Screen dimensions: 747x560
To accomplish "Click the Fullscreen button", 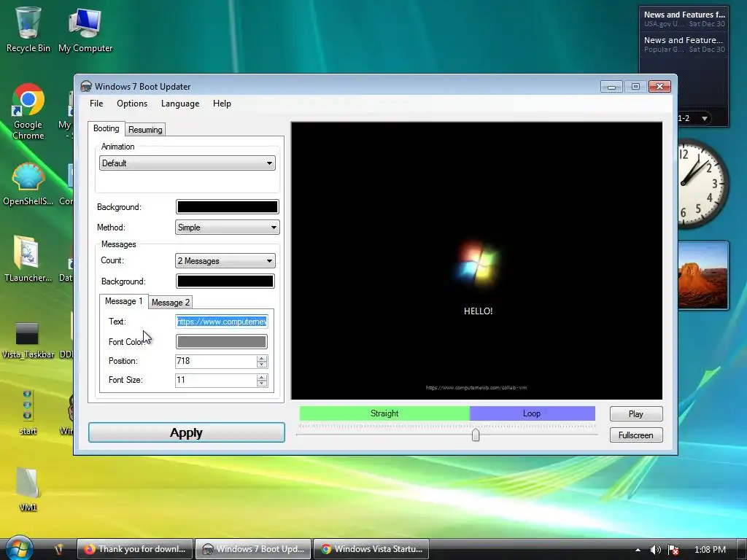I will pyautogui.click(x=636, y=435).
